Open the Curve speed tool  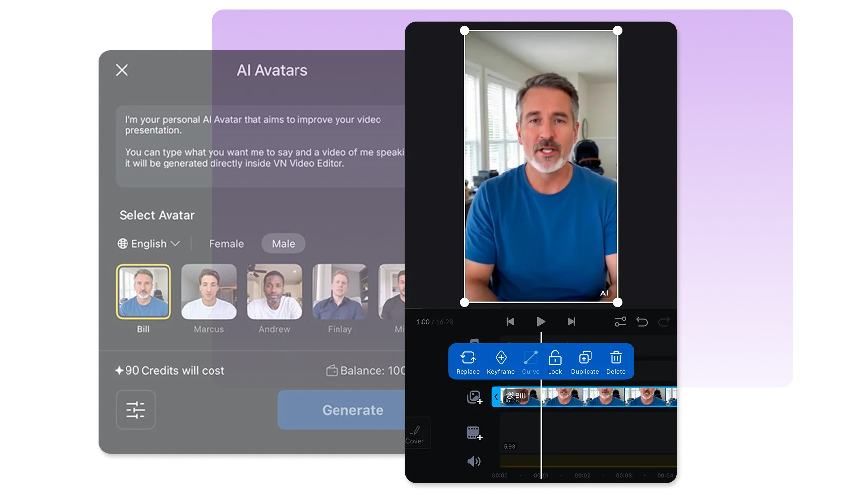click(531, 357)
